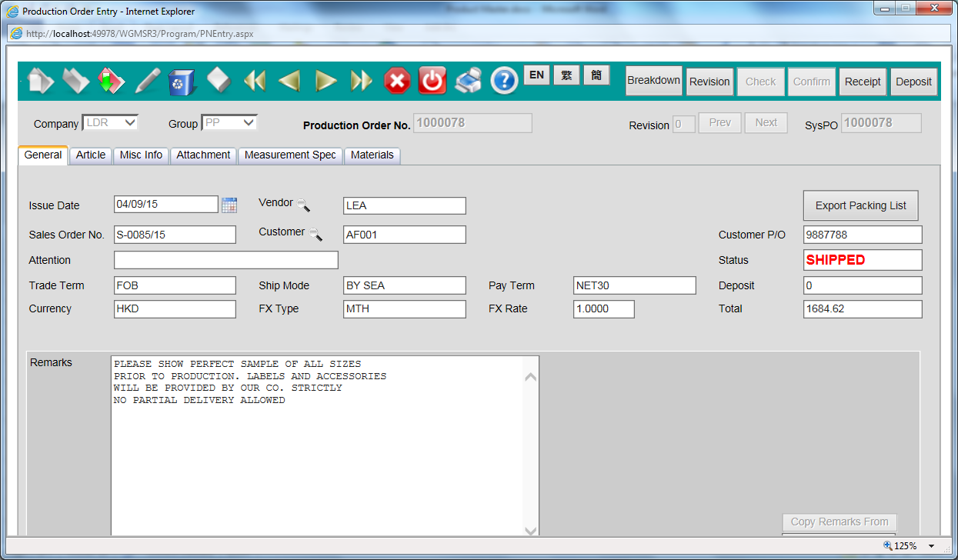The width and height of the screenshot is (958, 560).
Task: Click the Breakdown button
Action: 654,81
